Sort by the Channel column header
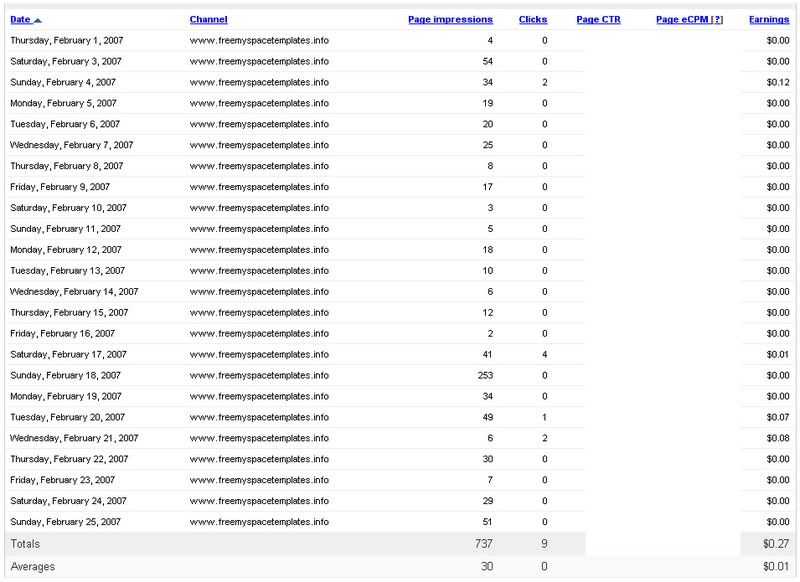Image resolution: width=800 pixels, height=582 pixels. (x=208, y=20)
